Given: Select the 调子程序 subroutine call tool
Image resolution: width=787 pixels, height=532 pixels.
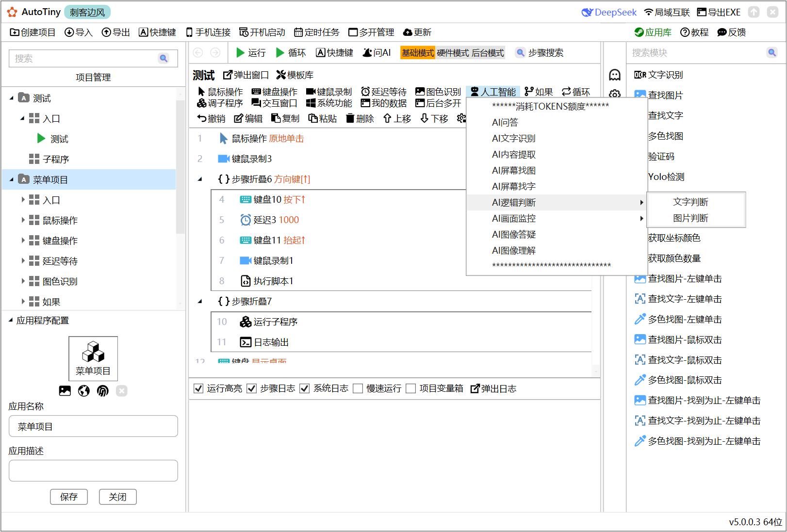Looking at the screenshot, I should tap(220, 103).
